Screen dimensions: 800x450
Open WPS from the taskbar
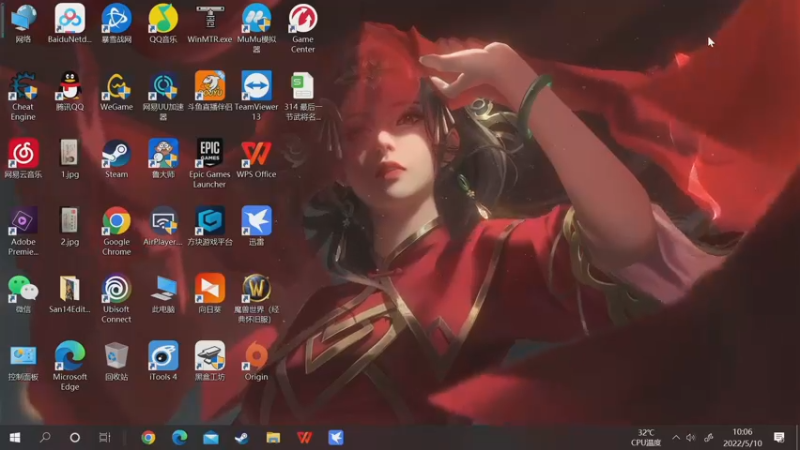305,437
